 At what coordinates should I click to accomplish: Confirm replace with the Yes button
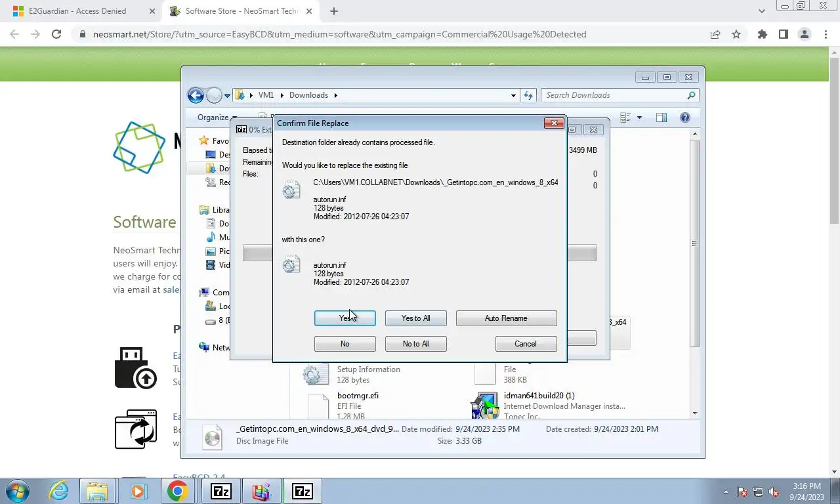click(345, 318)
